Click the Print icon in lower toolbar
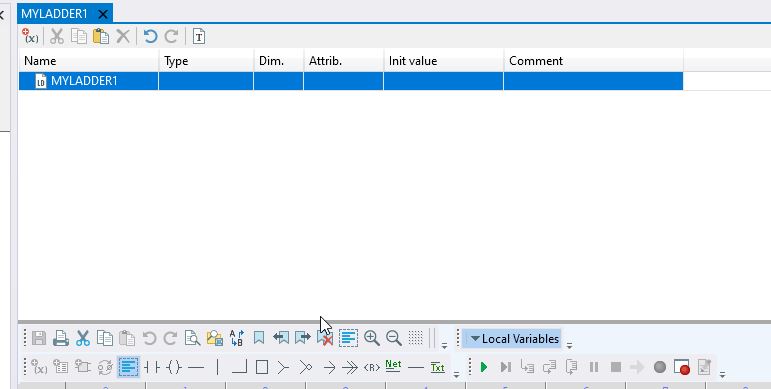This screenshot has height=389, width=771. click(61, 338)
